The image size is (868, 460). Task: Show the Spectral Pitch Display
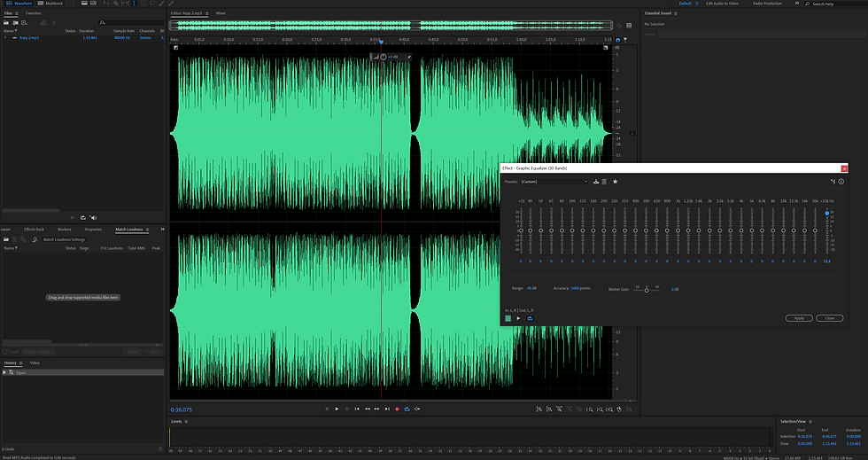point(93,4)
